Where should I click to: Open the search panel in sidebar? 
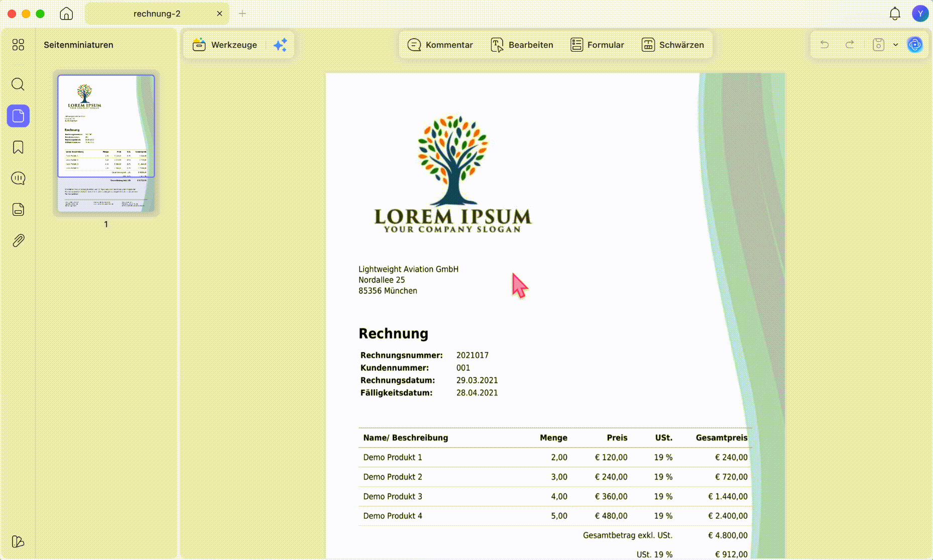(x=18, y=84)
